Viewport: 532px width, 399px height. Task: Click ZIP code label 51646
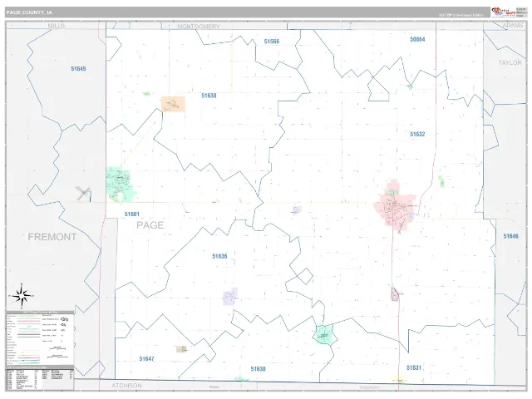510,236
